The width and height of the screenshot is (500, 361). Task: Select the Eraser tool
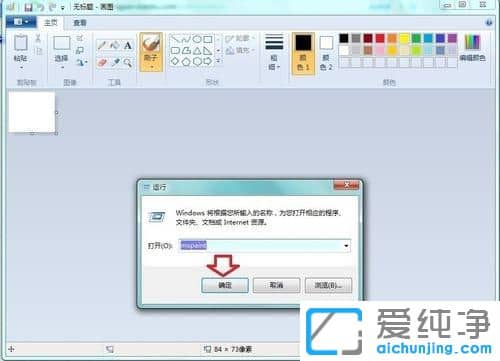click(102, 62)
